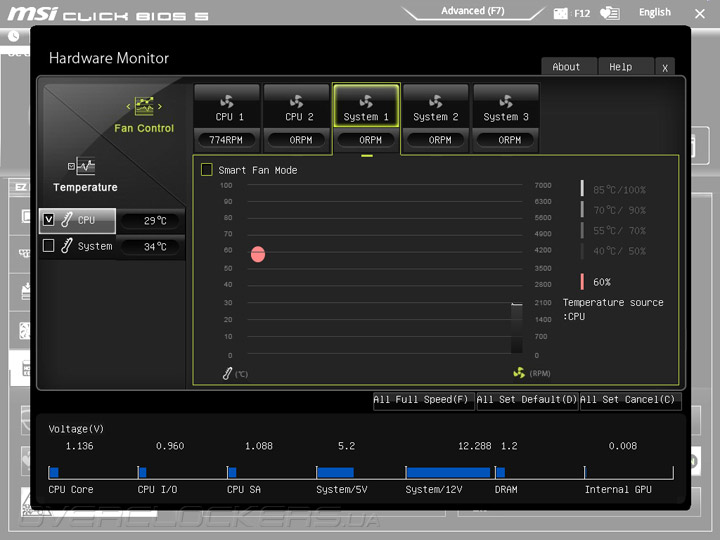
Task: Enable the Smart Fan Mode checkbox
Action: tap(207, 170)
